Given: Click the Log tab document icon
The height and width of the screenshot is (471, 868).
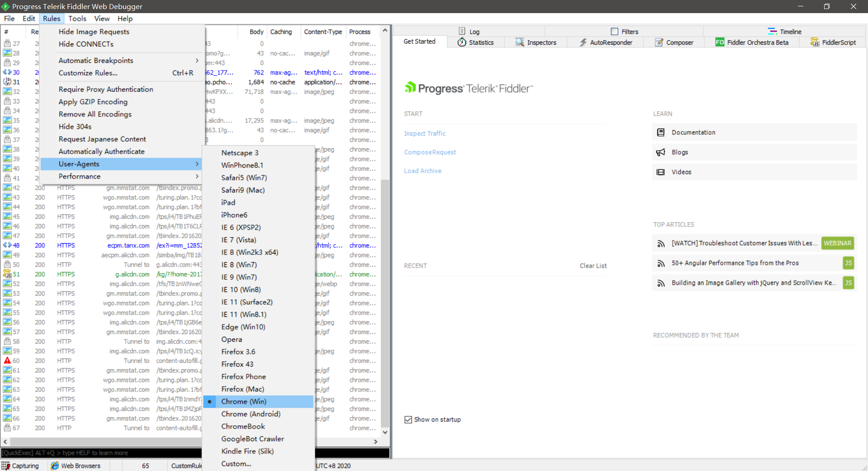Looking at the screenshot, I should (462, 31).
